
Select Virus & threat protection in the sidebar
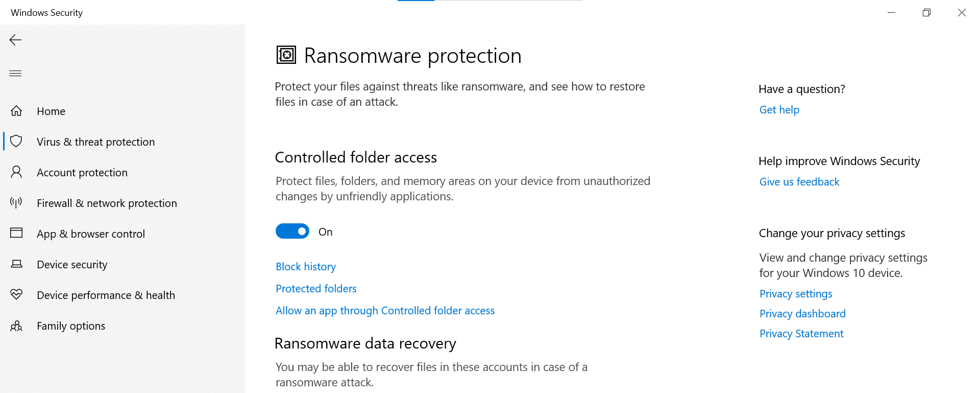pyautogui.click(x=95, y=142)
